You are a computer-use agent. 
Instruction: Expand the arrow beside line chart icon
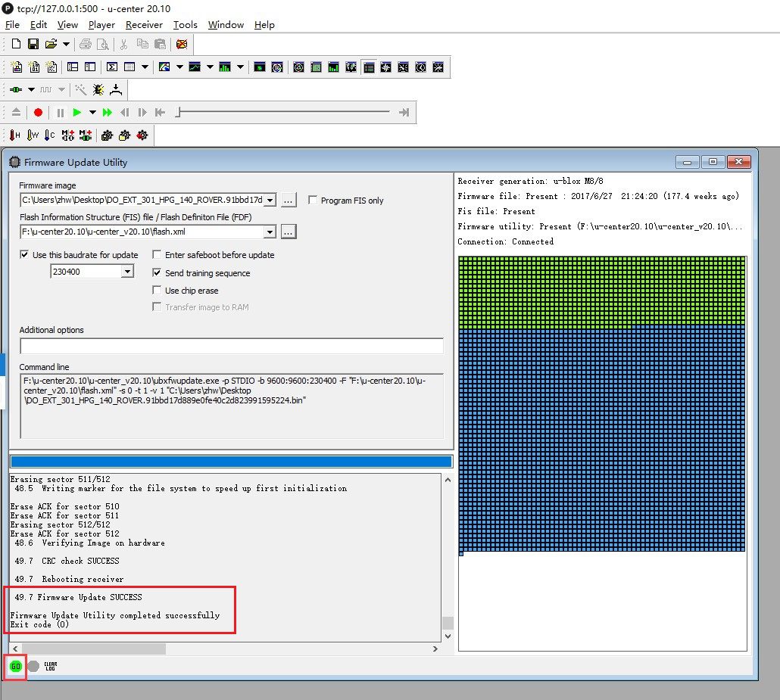(210, 67)
